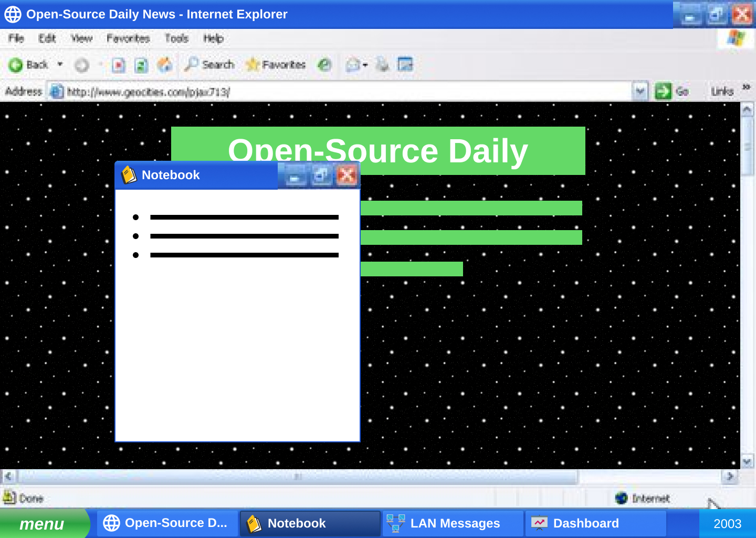Restore down the Internet Explorer window

[716, 14]
